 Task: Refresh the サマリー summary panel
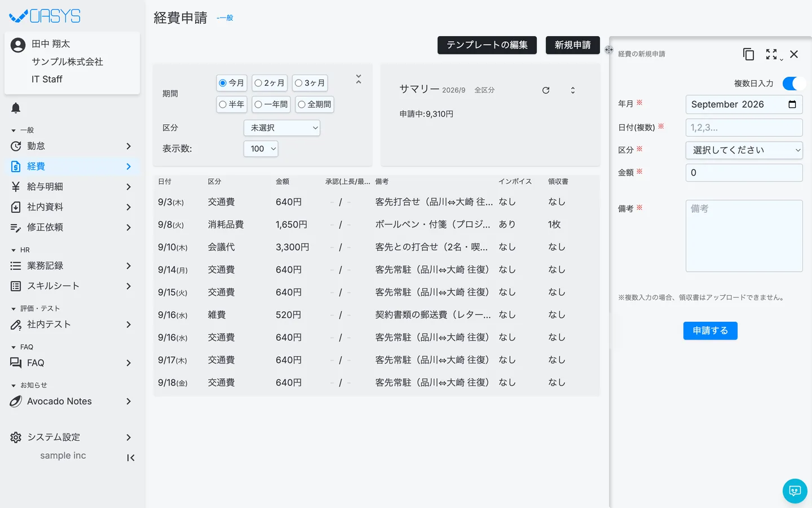(x=546, y=90)
